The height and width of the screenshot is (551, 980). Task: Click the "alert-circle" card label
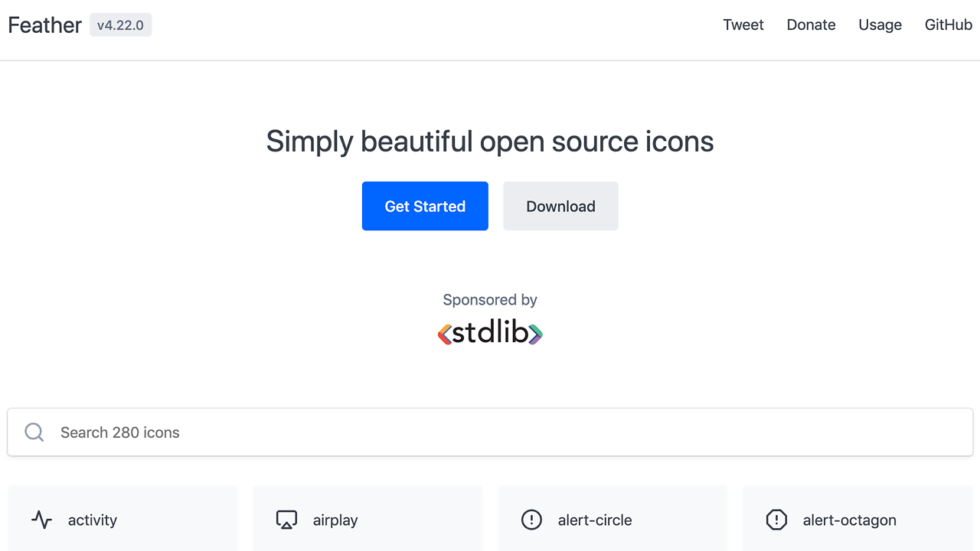pyautogui.click(x=595, y=520)
